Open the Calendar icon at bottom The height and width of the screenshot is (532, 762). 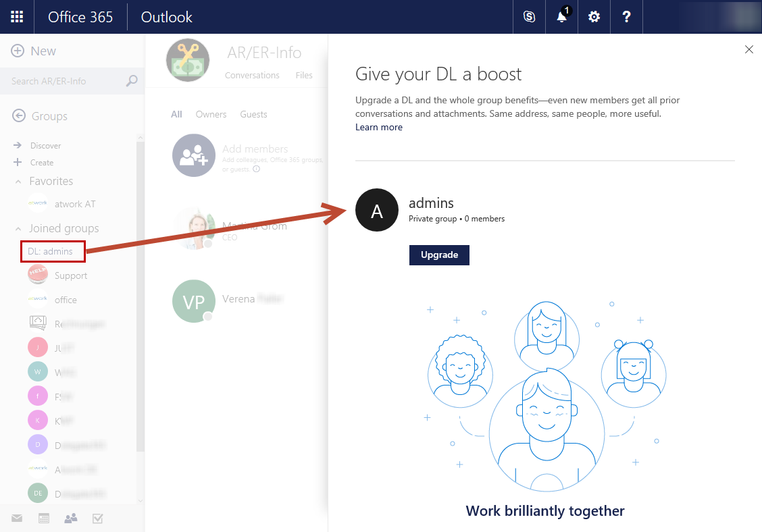[x=44, y=518]
